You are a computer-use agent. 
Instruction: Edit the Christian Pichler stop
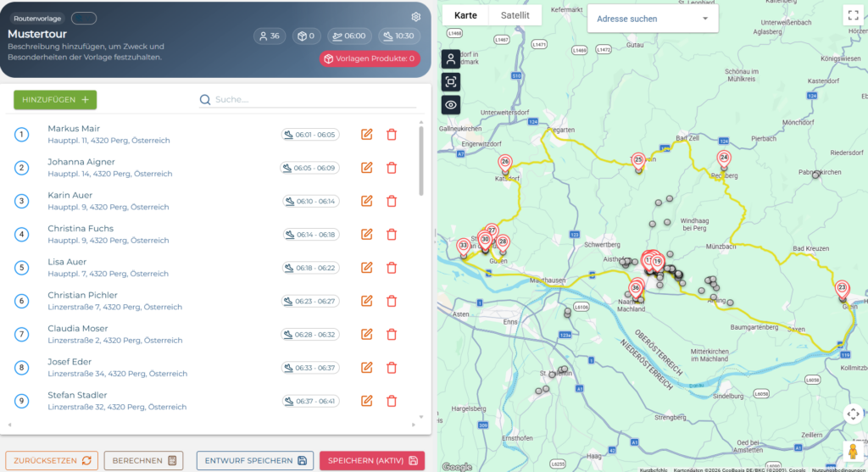click(x=366, y=301)
